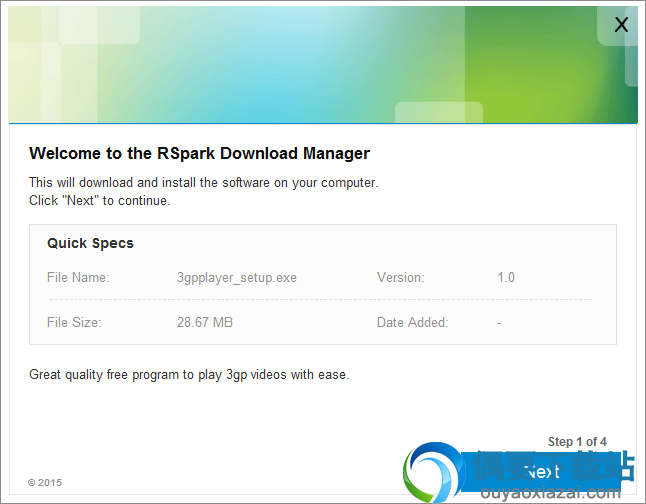Click the 'This will download and install' sentence
The height and width of the screenshot is (504, 646).
tap(204, 183)
